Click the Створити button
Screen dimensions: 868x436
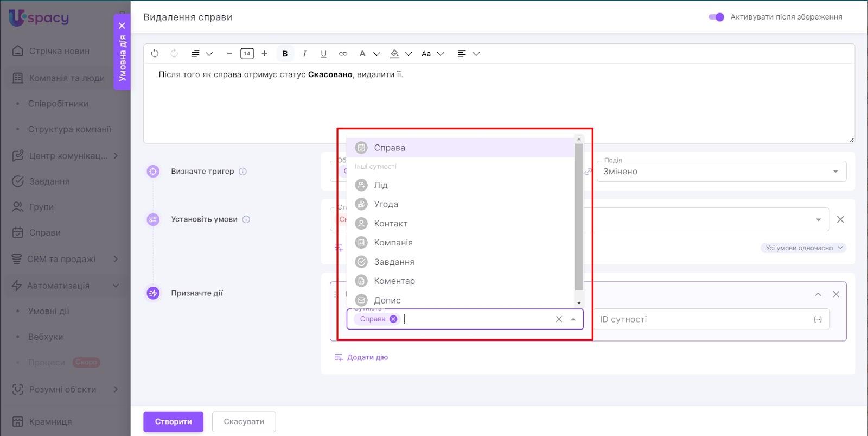tap(173, 421)
